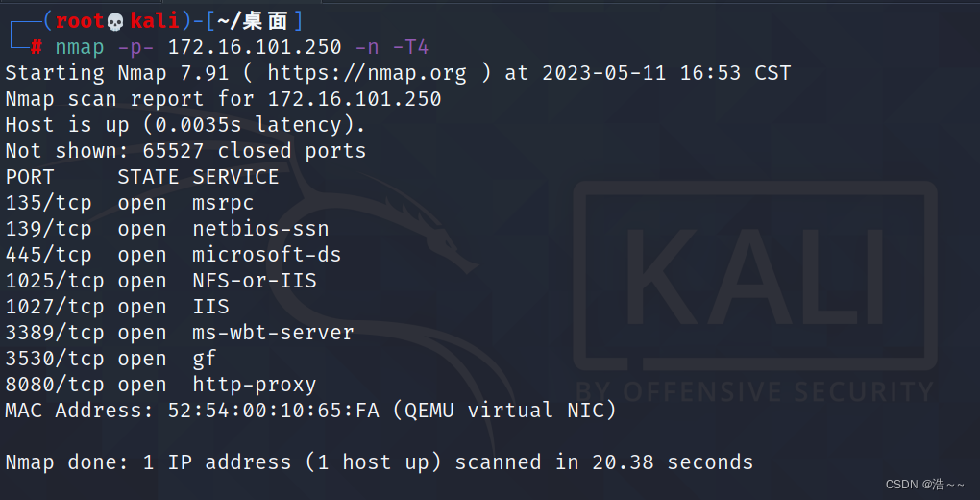
Task: Select the 135/tcp msrpc line
Action: (130, 204)
